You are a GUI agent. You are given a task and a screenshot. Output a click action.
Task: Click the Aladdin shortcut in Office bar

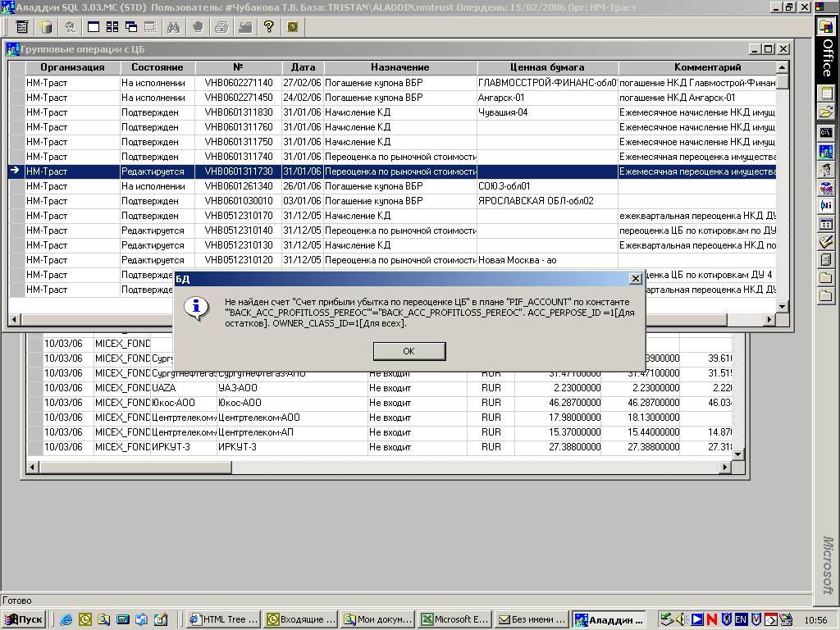pyautogui.click(x=827, y=152)
